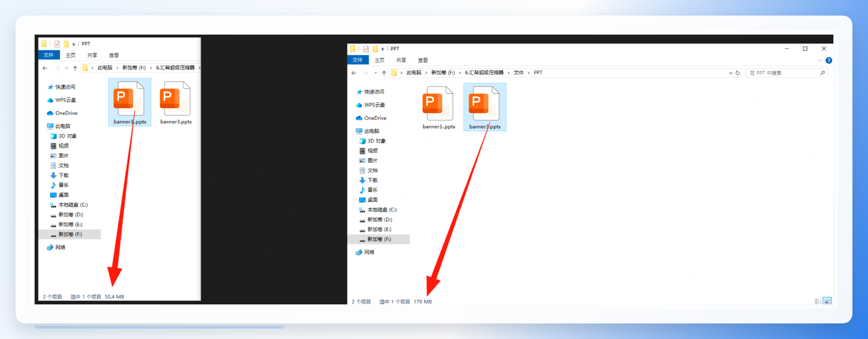
Task: Click 6.汇帮超级压缩器 breadcrumb in right window
Action: [x=484, y=73]
